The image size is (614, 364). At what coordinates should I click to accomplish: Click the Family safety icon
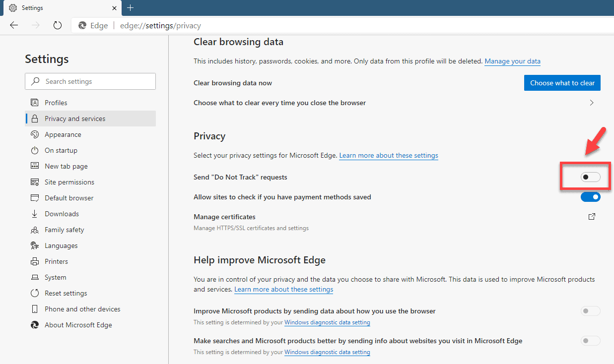coord(35,230)
